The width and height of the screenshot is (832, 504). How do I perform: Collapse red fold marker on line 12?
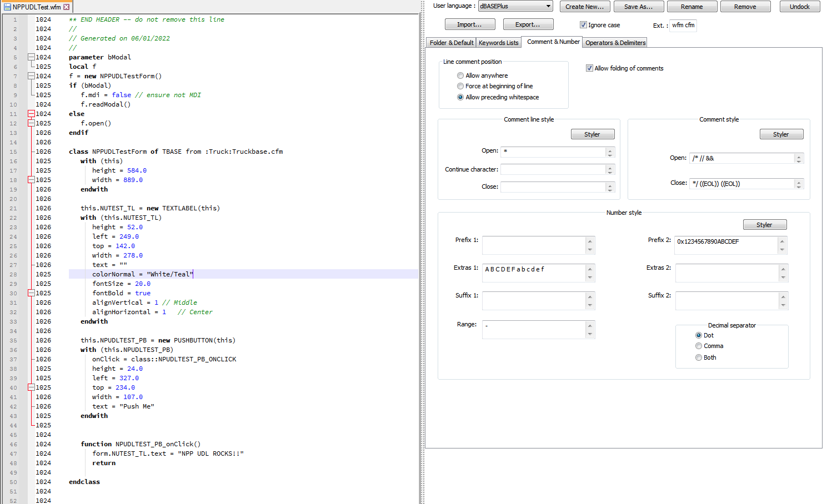tap(32, 123)
